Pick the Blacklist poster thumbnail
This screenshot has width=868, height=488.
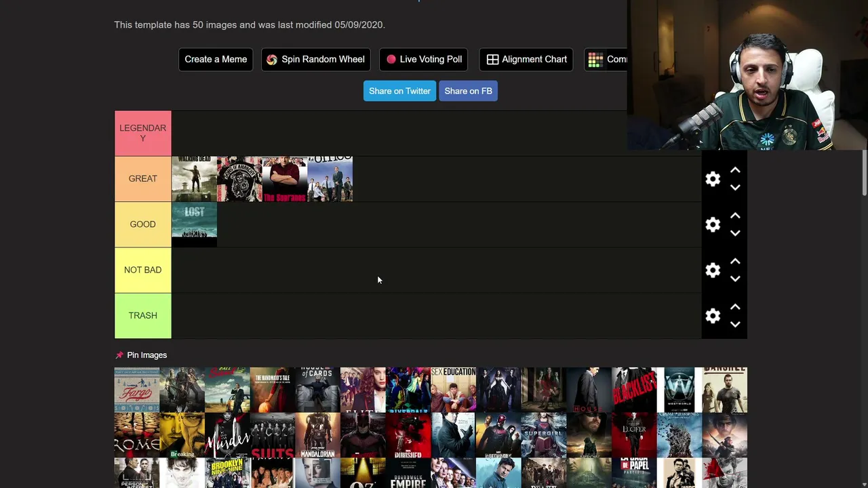tap(634, 390)
